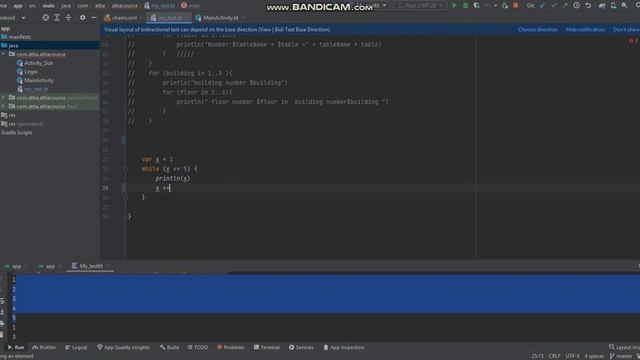Viewport: 640px width, 360px height.
Task: Collapse all icon in Project panel header
Action: 68,18
